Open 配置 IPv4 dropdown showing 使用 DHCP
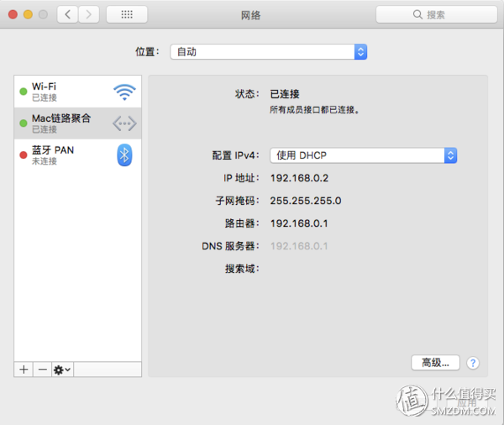 tap(363, 155)
